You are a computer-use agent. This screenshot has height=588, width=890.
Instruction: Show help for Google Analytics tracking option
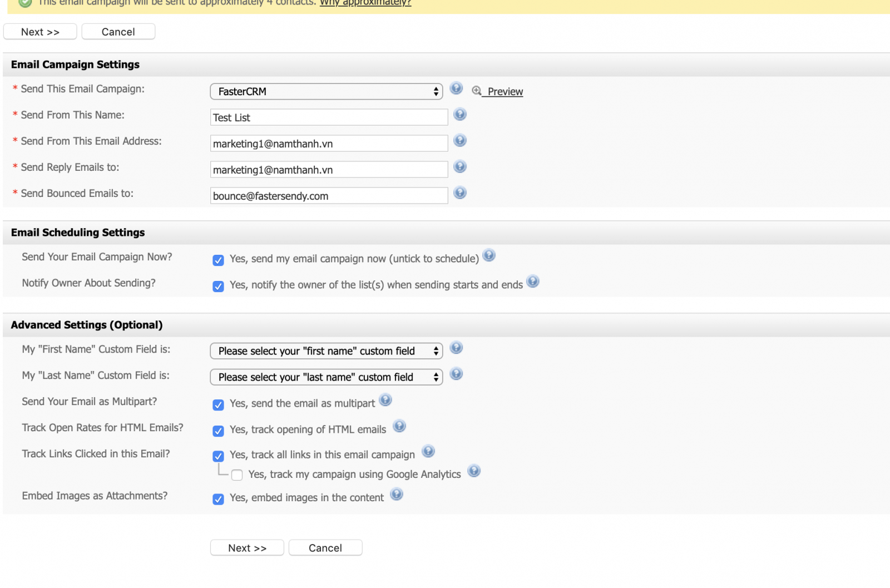point(473,471)
